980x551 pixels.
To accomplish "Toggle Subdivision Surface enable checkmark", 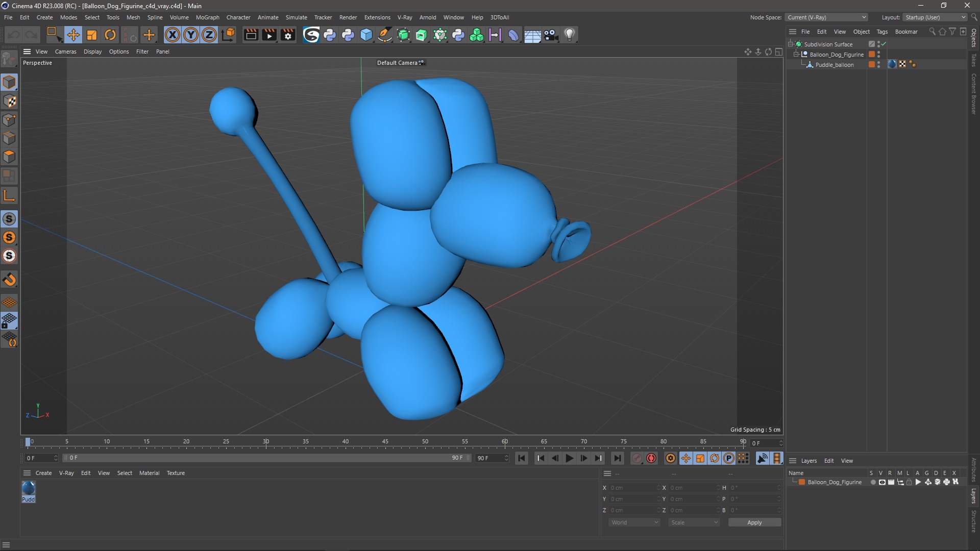I will 884,44.
